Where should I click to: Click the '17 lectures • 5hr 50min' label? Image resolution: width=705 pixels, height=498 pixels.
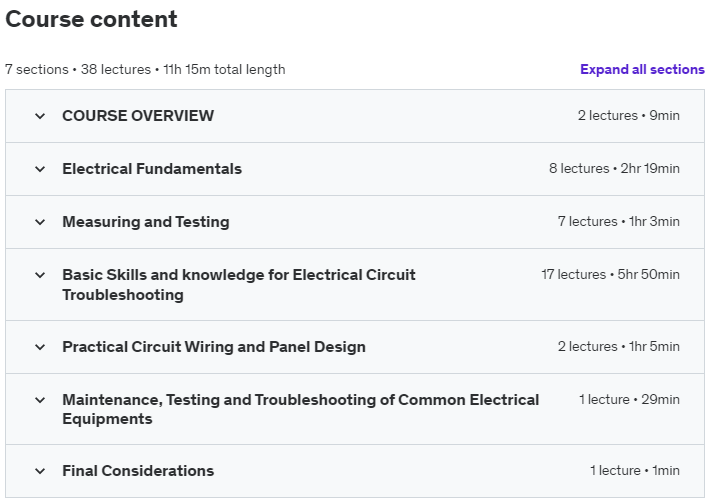tap(610, 275)
